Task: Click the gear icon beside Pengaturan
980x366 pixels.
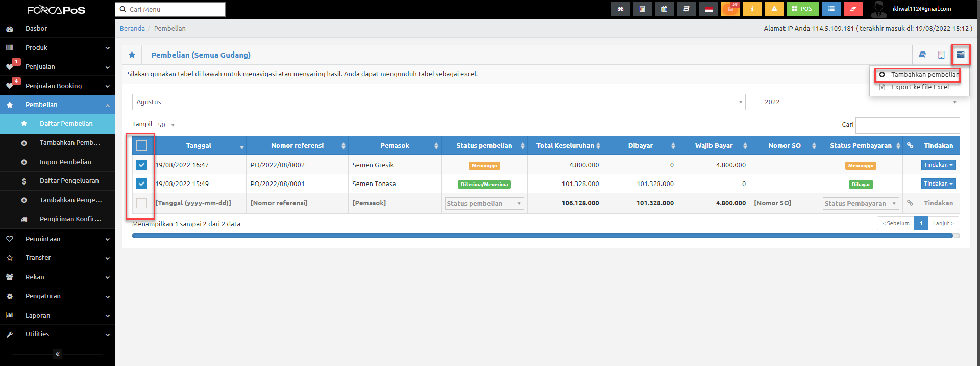Action: click(x=10, y=296)
